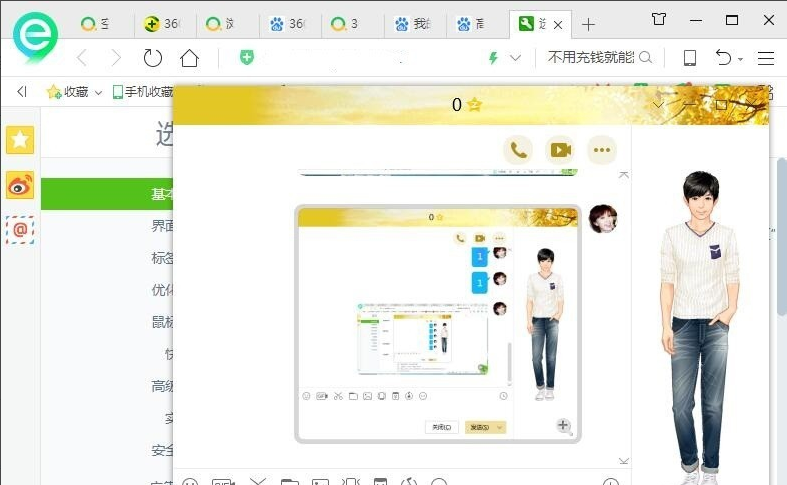
Task: Click the scissors screenshot icon in chat toolbar
Action: click(257, 482)
